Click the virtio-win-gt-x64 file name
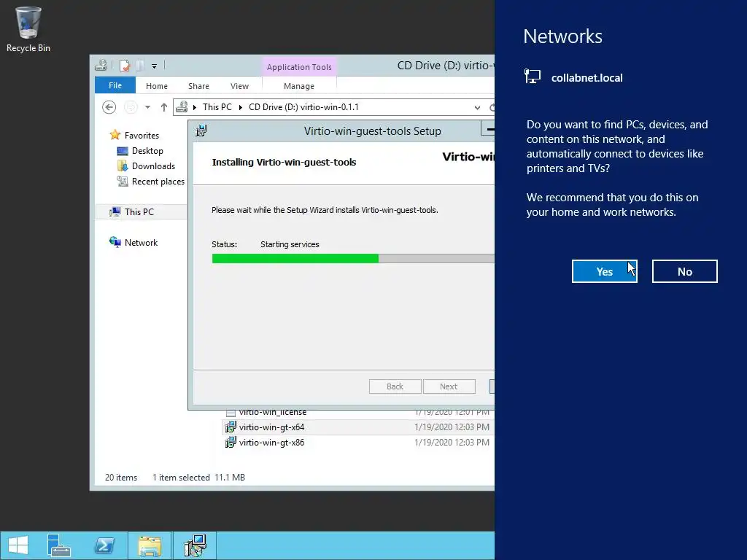Screen dimensions: 747x560 [x=271, y=427]
